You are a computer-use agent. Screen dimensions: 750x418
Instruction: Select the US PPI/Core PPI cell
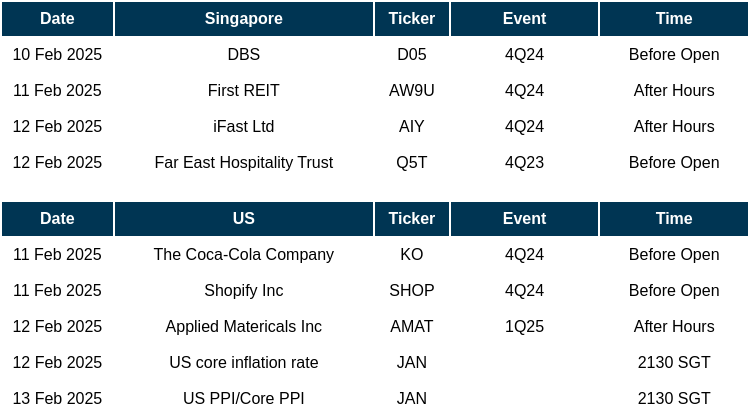(x=243, y=399)
